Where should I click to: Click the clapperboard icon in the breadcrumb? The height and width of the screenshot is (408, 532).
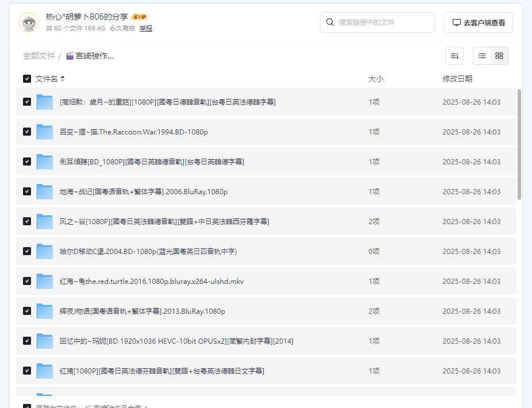click(x=70, y=56)
